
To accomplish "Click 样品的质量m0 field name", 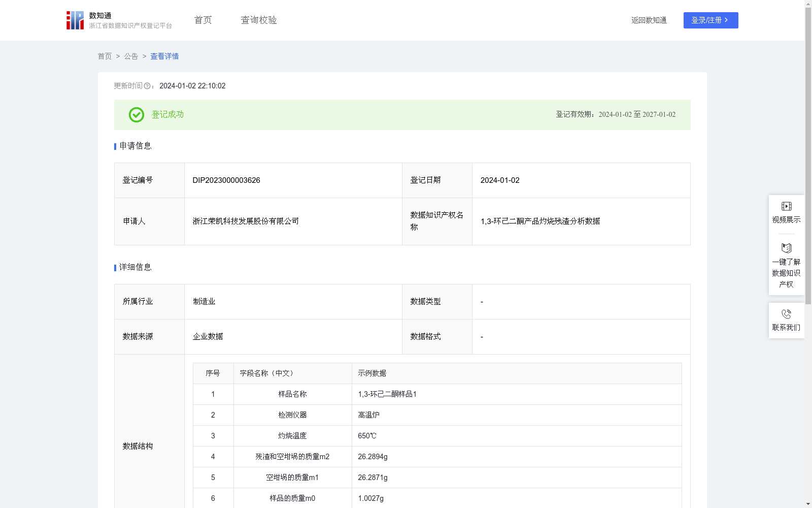I will click(x=292, y=498).
